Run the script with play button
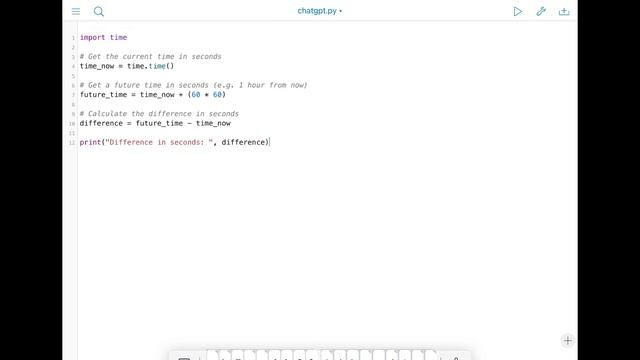Image resolution: width=640 pixels, height=360 pixels. pyautogui.click(x=518, y=11)
